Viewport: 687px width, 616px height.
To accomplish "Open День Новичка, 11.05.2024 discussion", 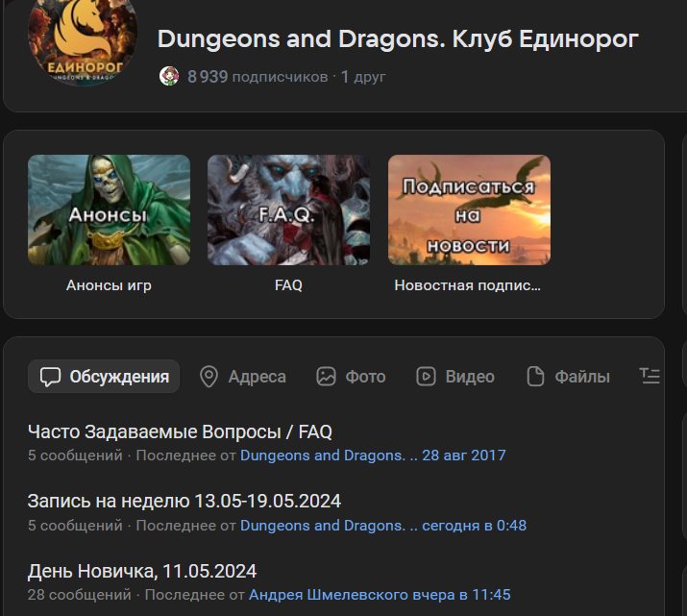I will [x=142, y=571].
